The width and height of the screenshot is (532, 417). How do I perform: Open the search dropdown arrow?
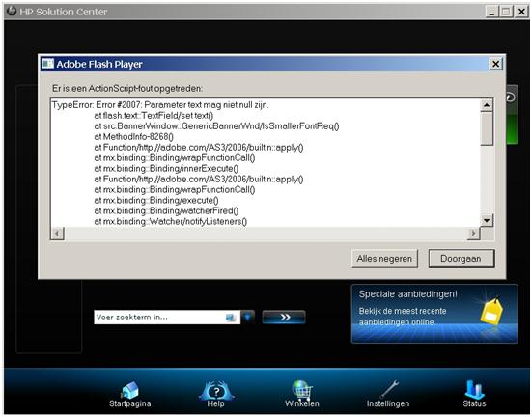pos(248,318)
